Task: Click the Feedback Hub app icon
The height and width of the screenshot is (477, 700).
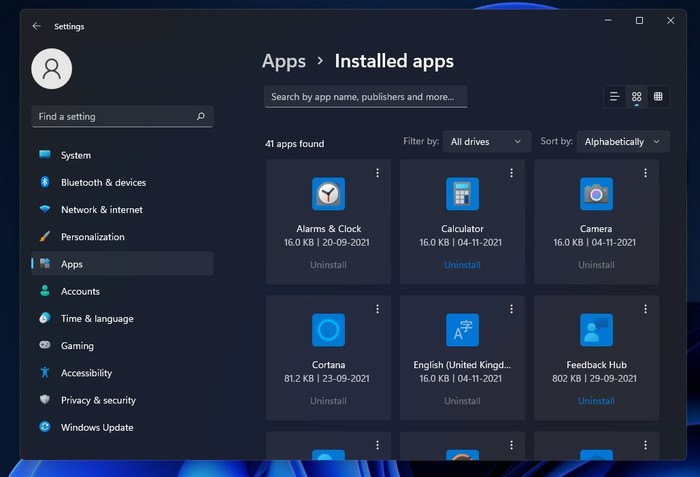Action: [x=596, y=330]
